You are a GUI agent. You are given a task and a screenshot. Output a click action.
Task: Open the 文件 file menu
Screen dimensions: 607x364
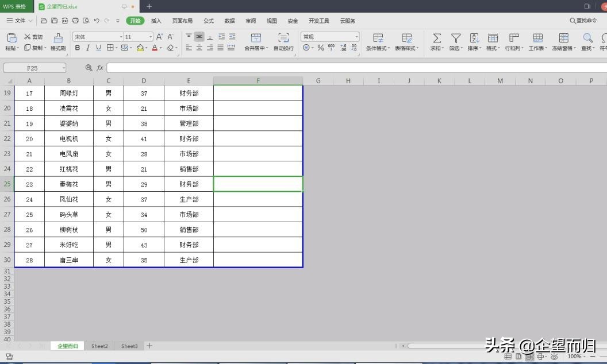20,21
